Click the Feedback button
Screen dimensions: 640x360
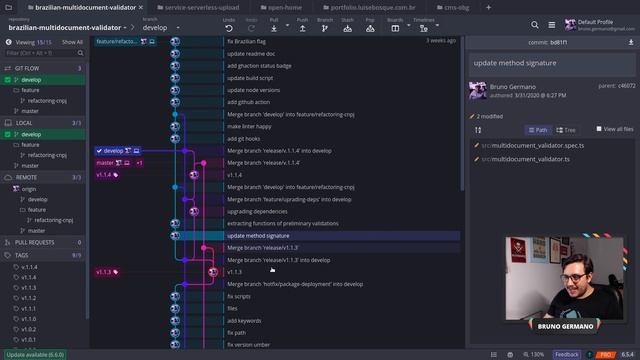click(567, 355)
